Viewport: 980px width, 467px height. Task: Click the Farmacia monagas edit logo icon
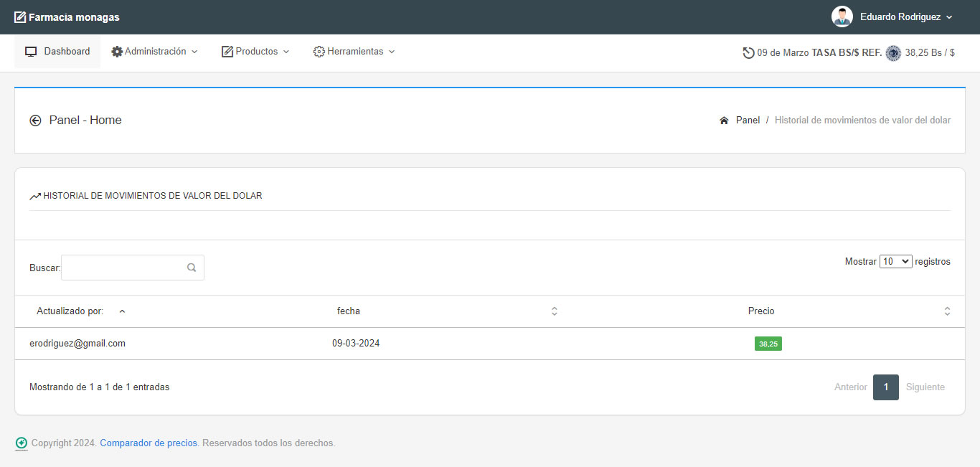click(x=20, y=17)
